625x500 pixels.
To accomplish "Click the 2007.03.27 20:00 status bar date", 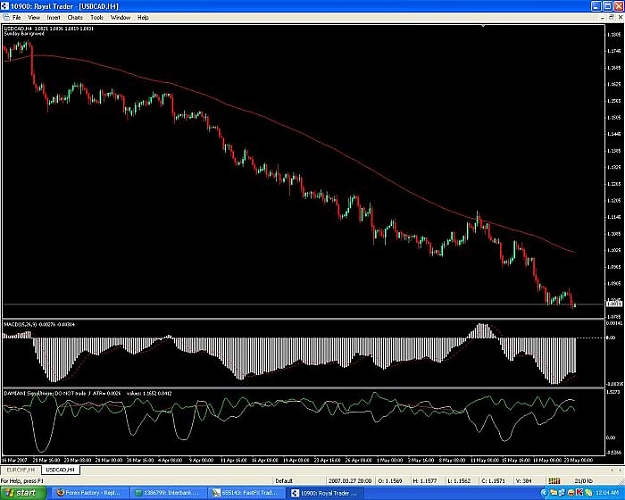I will click(350, 481).
